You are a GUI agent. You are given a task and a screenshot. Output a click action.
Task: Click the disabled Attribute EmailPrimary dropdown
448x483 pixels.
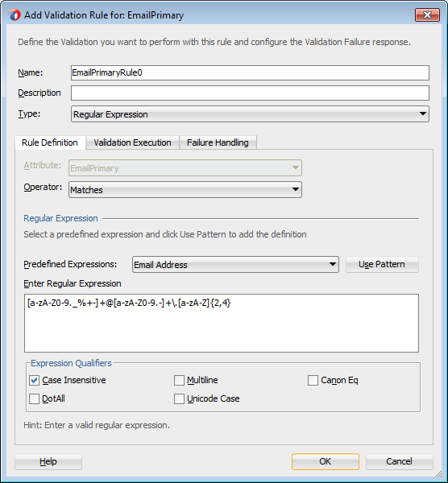tap(185, 168)
